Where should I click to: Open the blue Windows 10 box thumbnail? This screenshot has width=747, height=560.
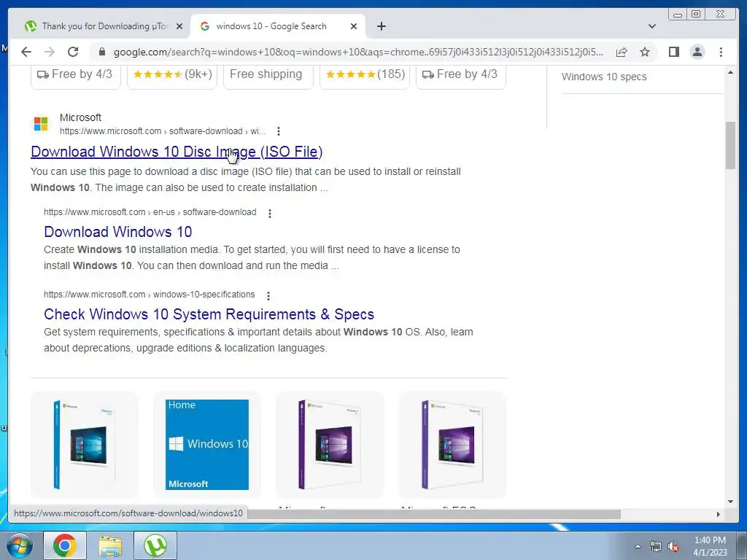coord(85,444)
